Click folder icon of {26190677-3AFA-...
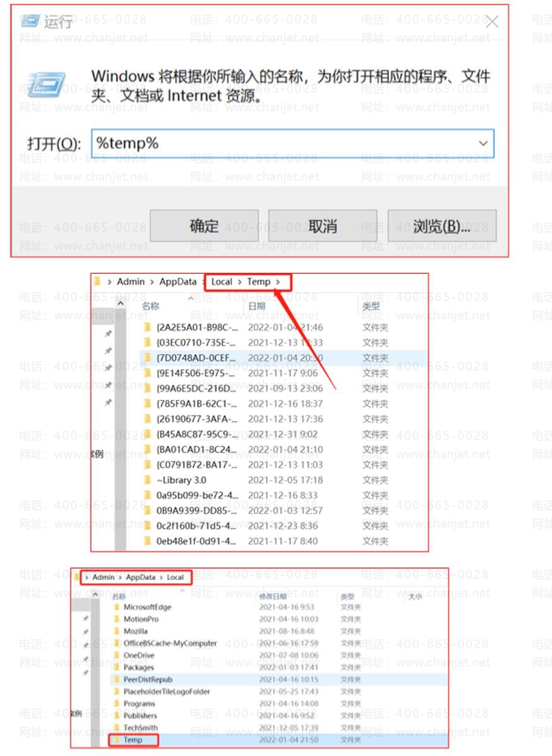This screenshot has width=552, height=756. (x=148, y=419)
